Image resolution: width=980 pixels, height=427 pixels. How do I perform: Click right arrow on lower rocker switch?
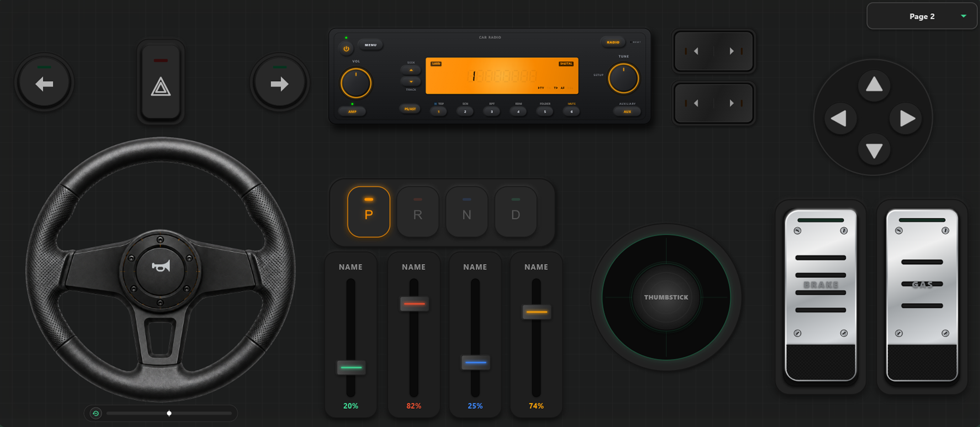click(732, 103)
